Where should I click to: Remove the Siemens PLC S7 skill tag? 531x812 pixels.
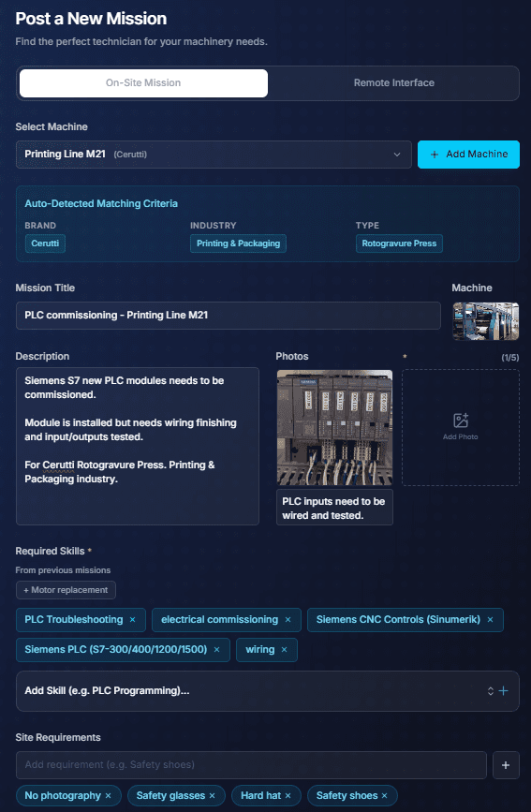click(217, 649)
